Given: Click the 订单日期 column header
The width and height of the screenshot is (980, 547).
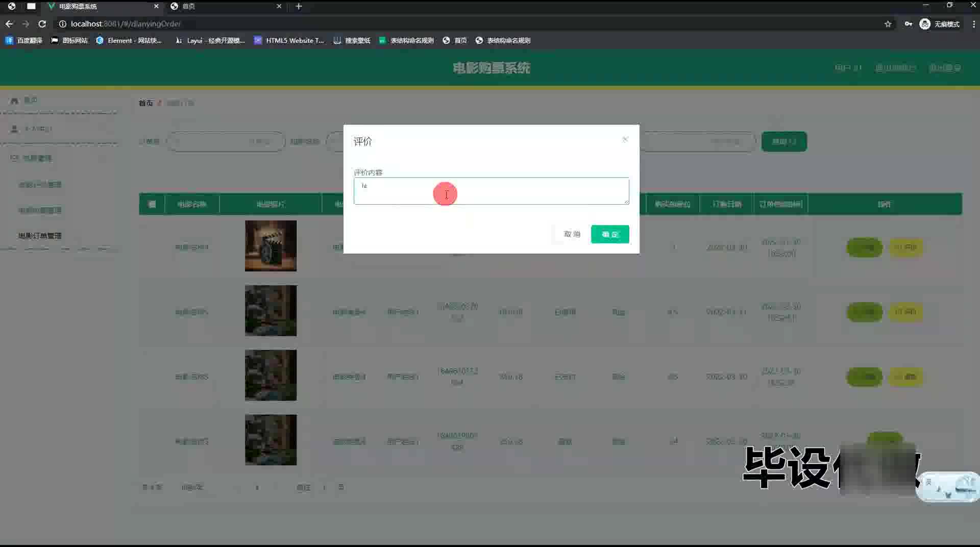Looking at the screenshot, I should pyautogui.click(x=727, y=204).
